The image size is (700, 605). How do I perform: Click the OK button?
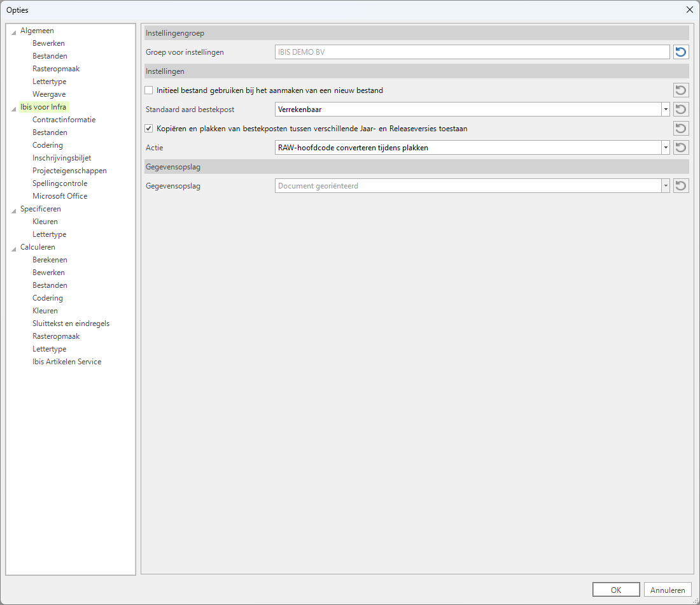[615, 590]
